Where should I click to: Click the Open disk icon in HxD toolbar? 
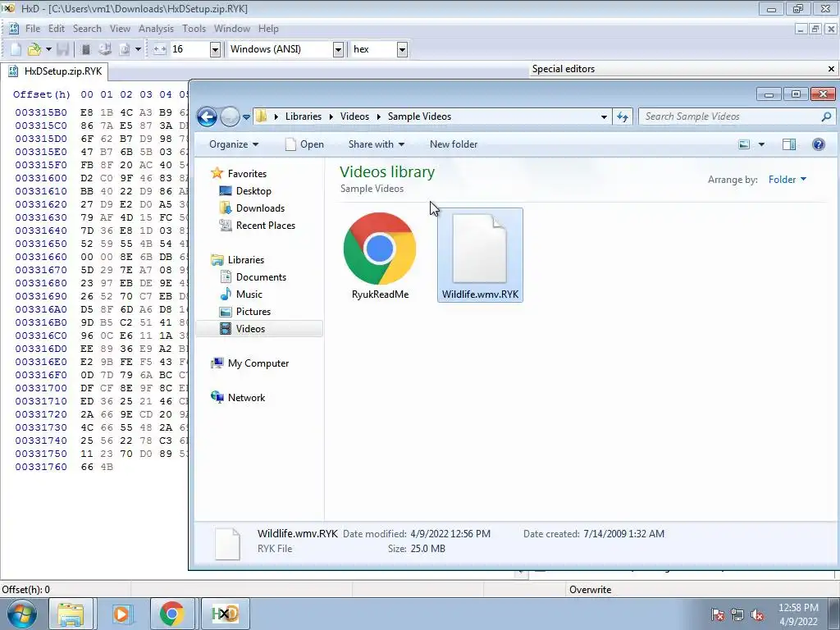104,49
